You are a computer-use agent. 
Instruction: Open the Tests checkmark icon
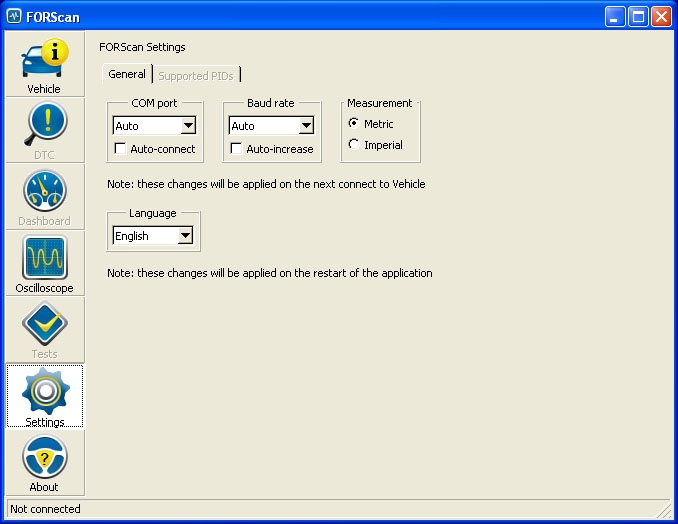coord(44,323)
